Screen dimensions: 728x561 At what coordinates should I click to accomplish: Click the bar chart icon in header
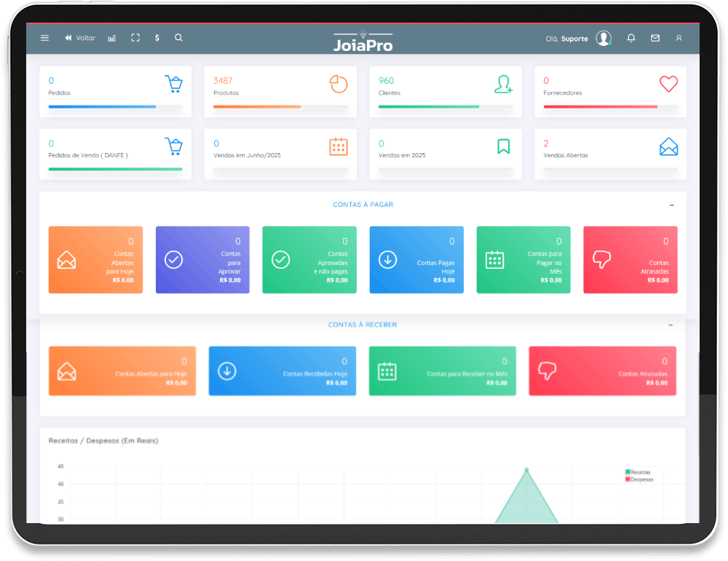point(111,38)
